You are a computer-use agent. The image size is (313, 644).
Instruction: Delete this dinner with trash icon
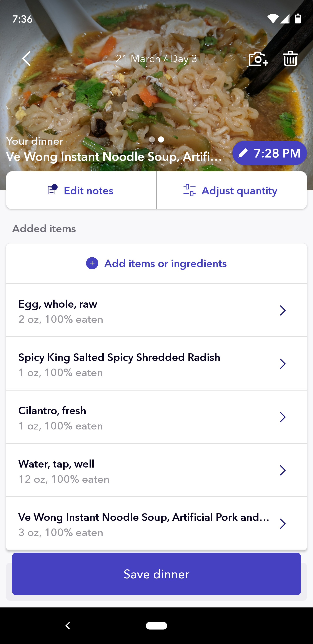pyautogui.click(x=290, y=59)
